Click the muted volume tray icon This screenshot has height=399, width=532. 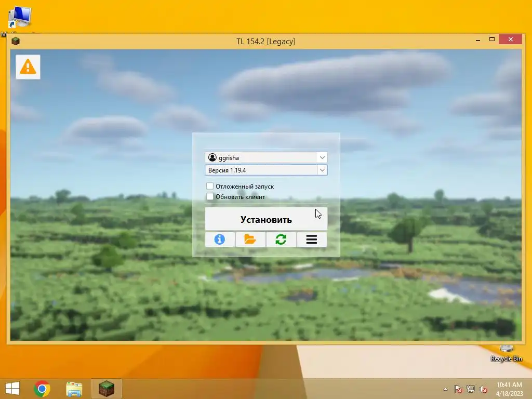483,389
